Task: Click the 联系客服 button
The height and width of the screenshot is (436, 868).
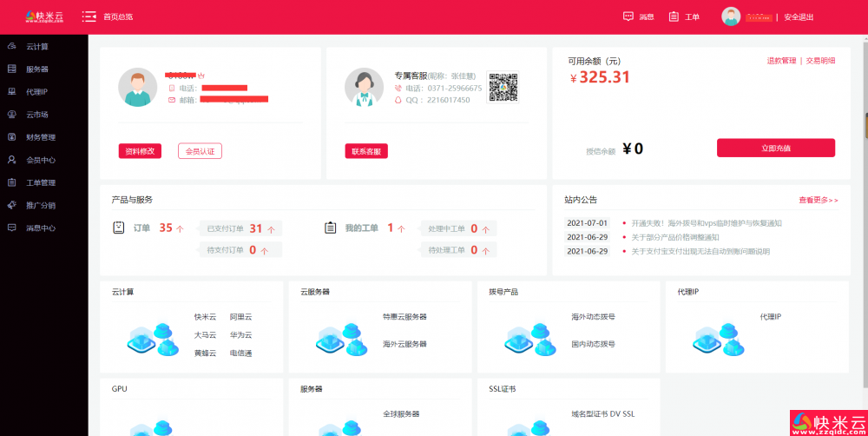Action: pyautogui.click(x=366, y=151)
